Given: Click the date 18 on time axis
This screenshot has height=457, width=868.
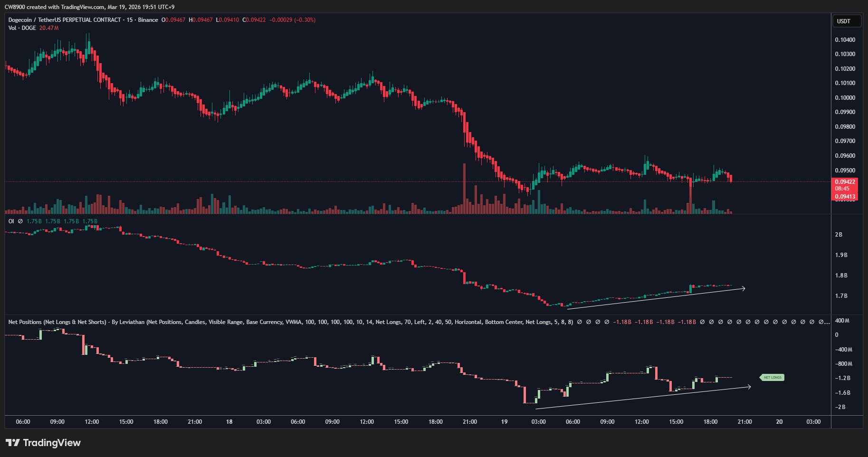Looking at the screenshot, I should pyautogui.click(x=229, y=422).
